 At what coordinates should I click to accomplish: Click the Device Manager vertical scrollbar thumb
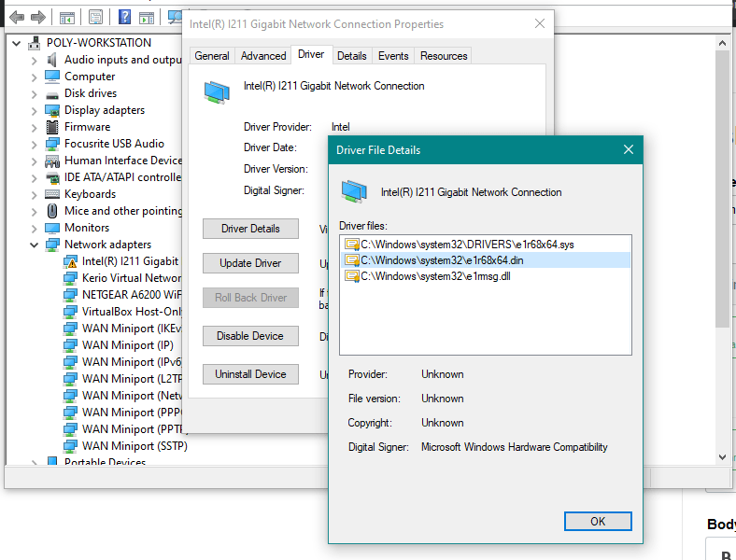click(722, 189)
